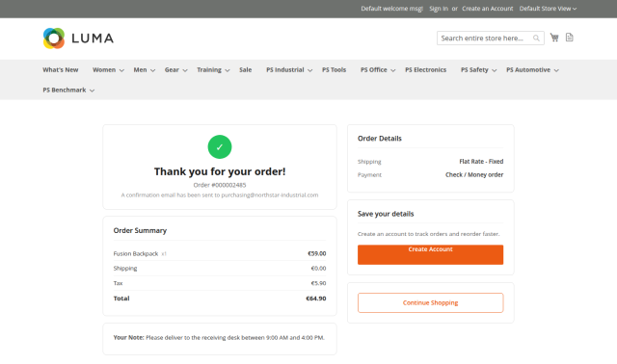Viewport: 617px width, 364px height.
Task: Click the Luma logo
Action: click(78, 39)
